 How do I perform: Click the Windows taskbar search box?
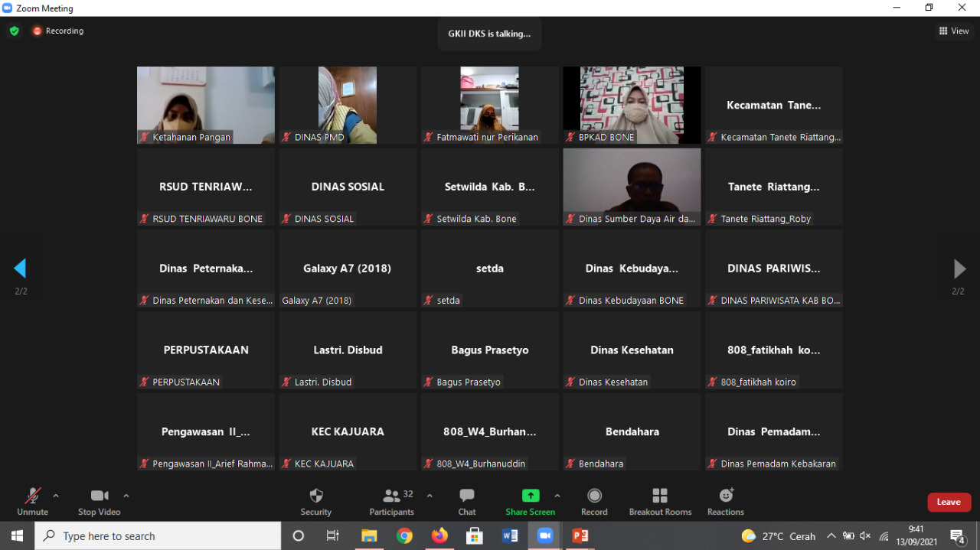click(158, 536)
